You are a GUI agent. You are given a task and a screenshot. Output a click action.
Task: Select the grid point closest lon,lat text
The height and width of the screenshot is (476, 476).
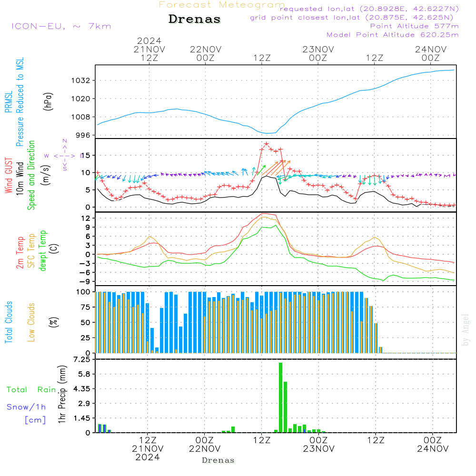pos(355,17)
